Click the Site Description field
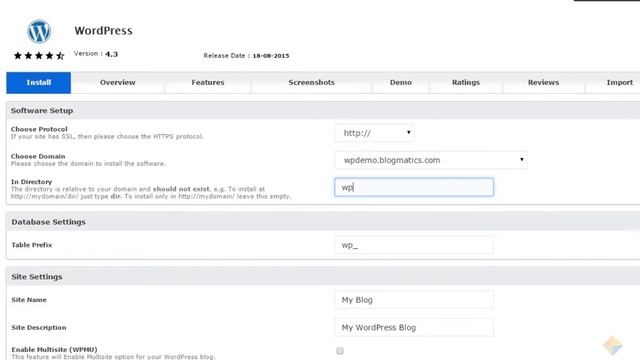 point(414,327)
